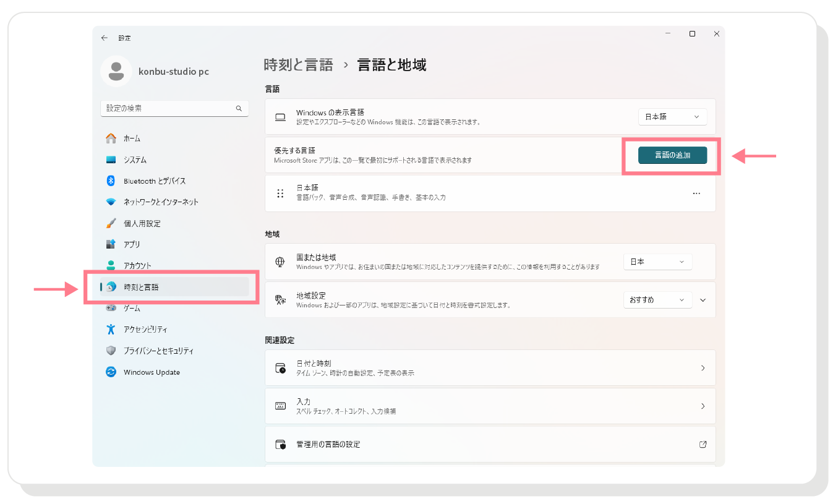This screenshot has width=838, height=504.
Task: Click the 設定の検索 search field
Action: point(167,108)
